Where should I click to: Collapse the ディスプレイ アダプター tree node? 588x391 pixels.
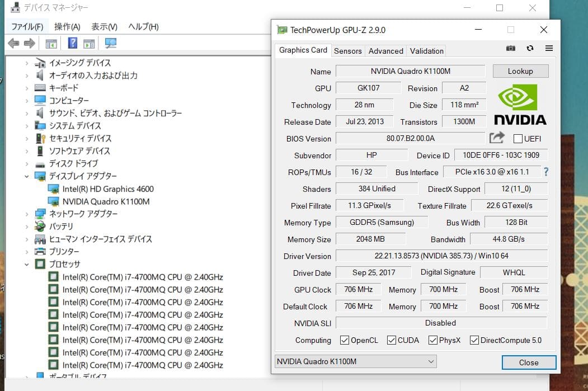(x=27, y=176)
